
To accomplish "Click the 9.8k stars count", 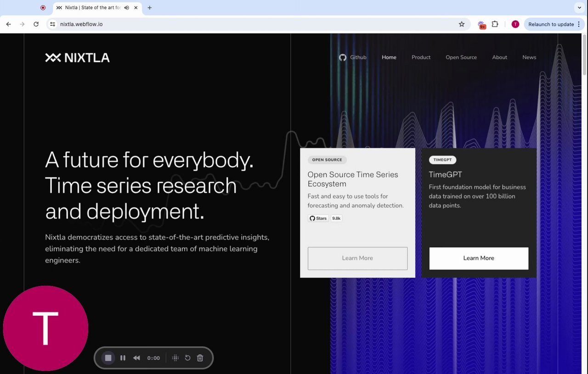I will click(336, 218).
